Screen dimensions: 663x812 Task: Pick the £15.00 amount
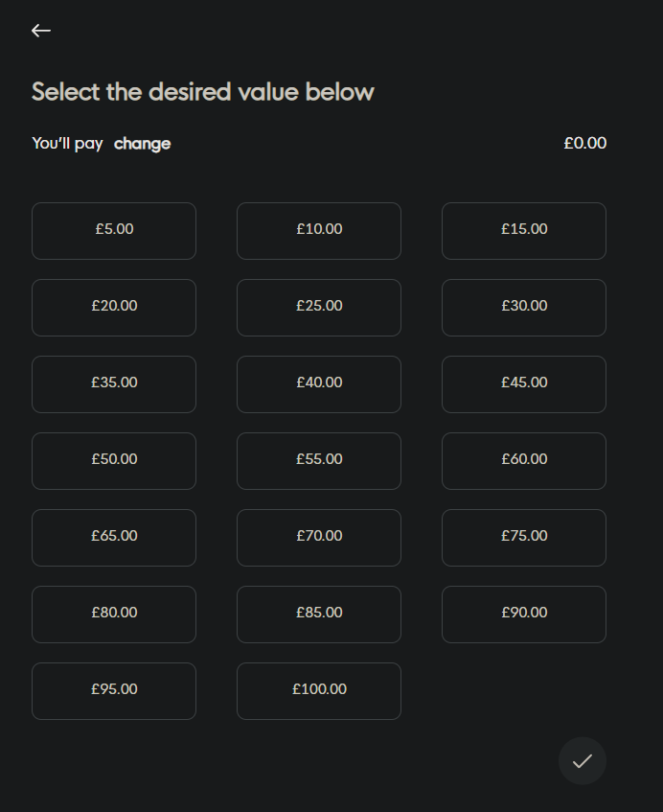tap(524, 230)
